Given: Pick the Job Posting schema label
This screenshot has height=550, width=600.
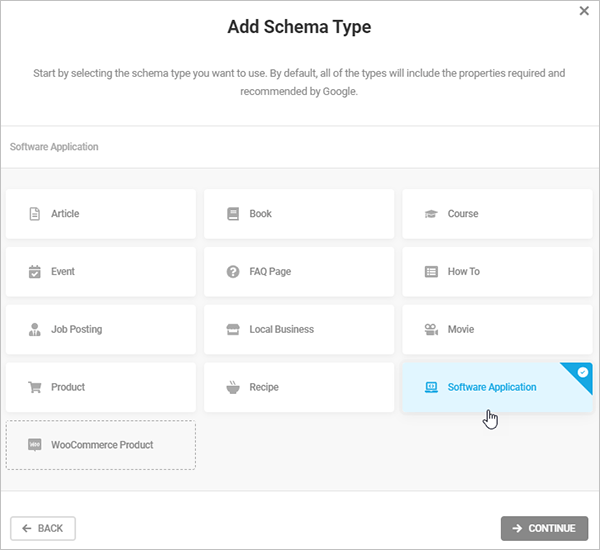Looking at the screenshot, I should coord(77,330).
